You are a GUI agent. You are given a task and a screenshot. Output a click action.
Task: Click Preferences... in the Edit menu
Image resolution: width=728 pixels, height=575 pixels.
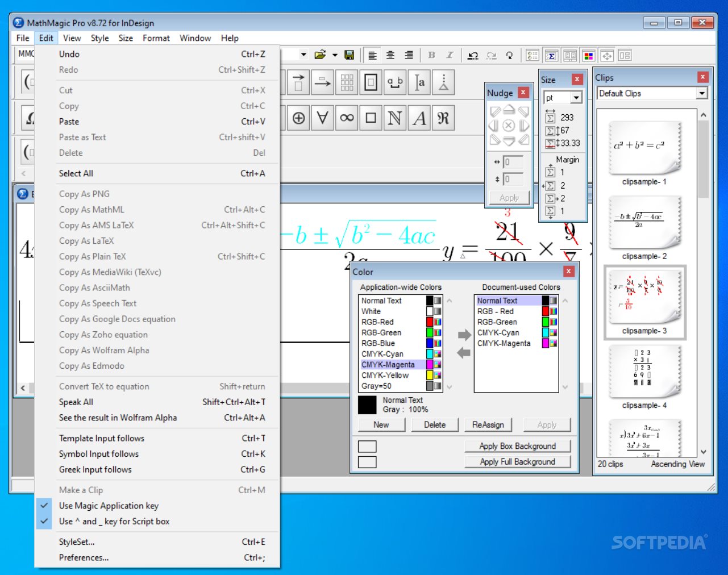click(x=157, y=558)
